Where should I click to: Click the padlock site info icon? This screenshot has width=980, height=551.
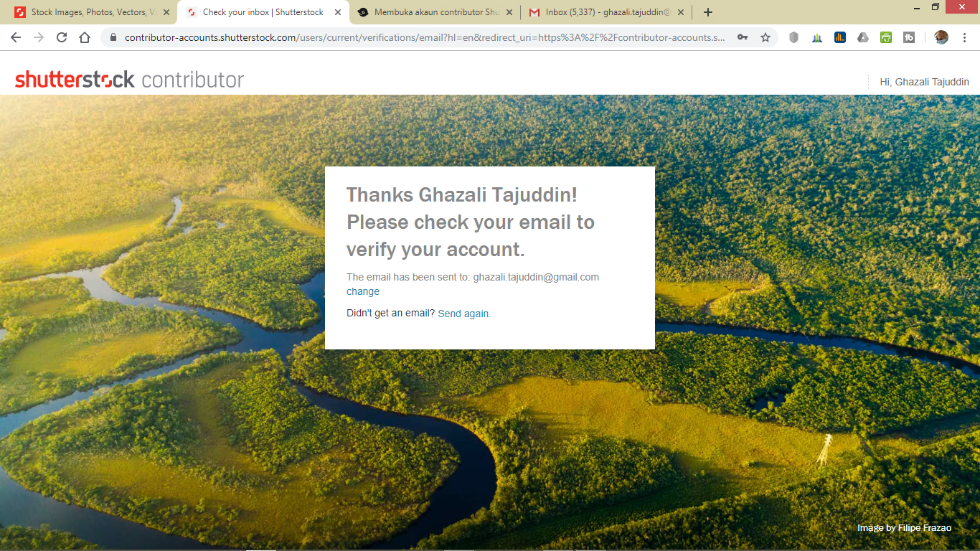click(113, 37)
